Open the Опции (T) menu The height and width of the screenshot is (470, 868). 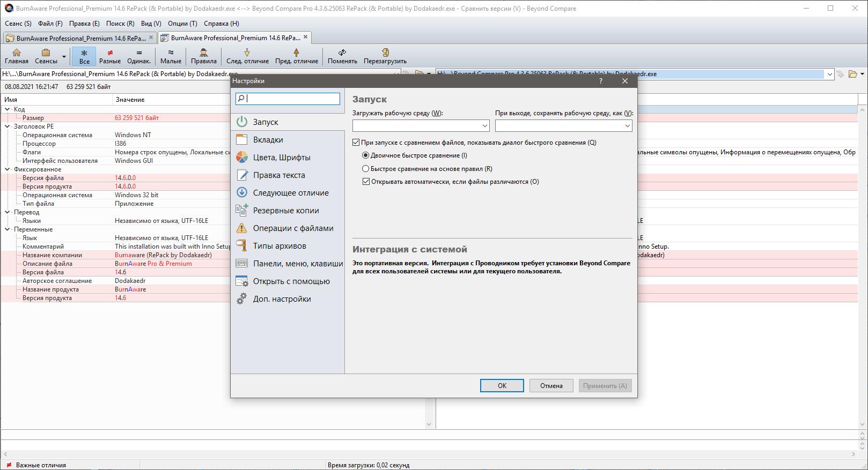182,24
